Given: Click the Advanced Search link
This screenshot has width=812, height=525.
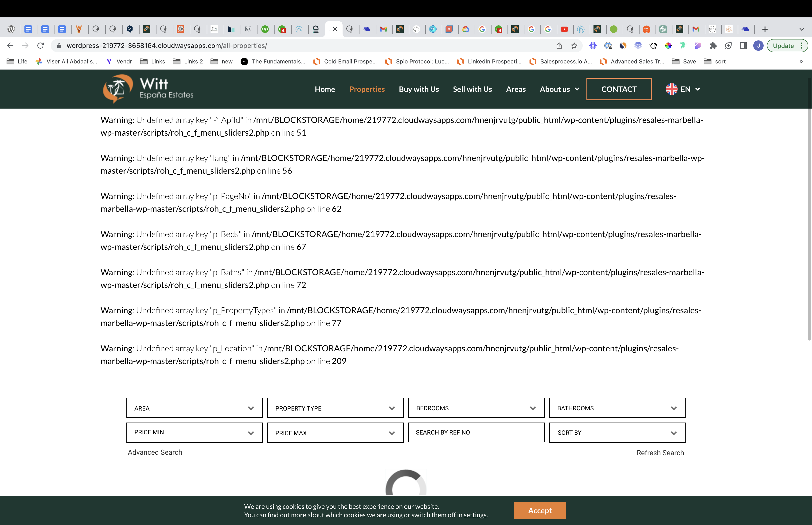Looking at the screenshot, I should tap(155, 452).
